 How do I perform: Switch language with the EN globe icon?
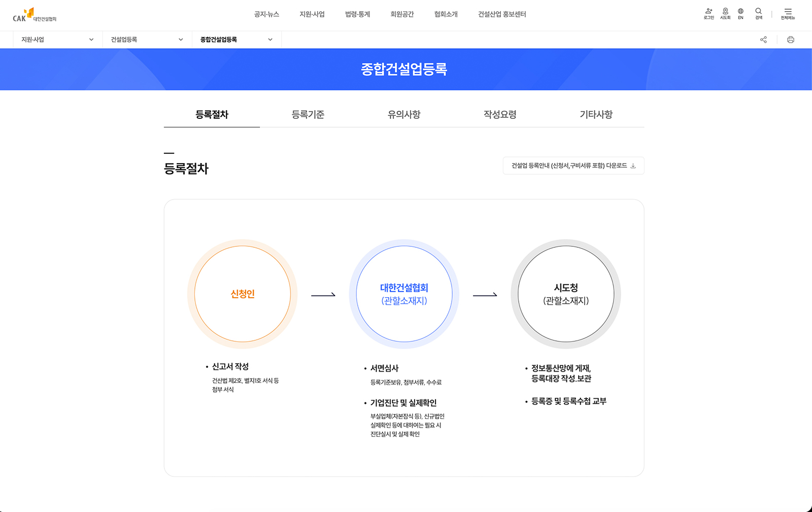point(740,14)
